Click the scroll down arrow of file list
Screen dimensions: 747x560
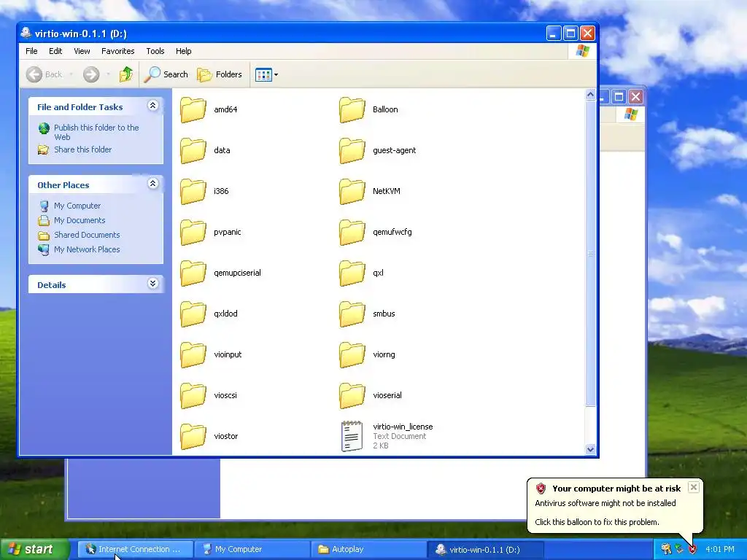[591, 449]
